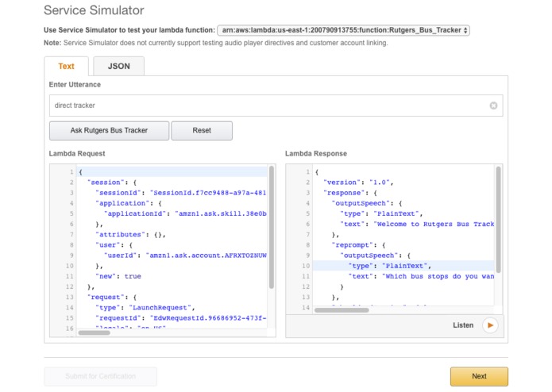Screen dimensions: 552x392
Task: Click the horizontal scrollbar of Lambda Response
Action: pyautogui.click(x=342, y=310)
